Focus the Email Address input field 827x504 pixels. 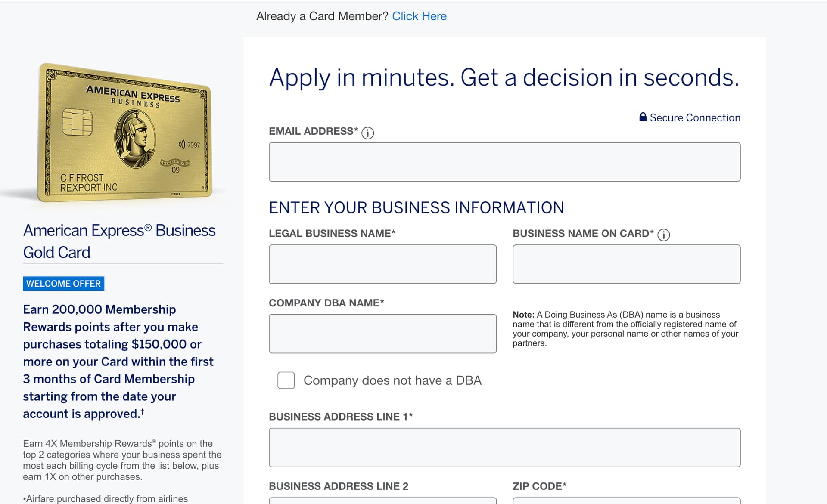click(504, 162)
